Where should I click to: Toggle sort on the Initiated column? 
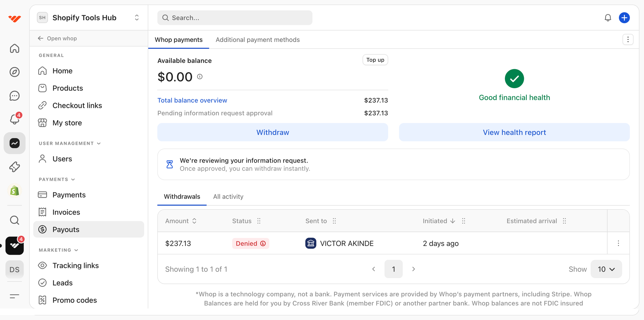[439, 221]
